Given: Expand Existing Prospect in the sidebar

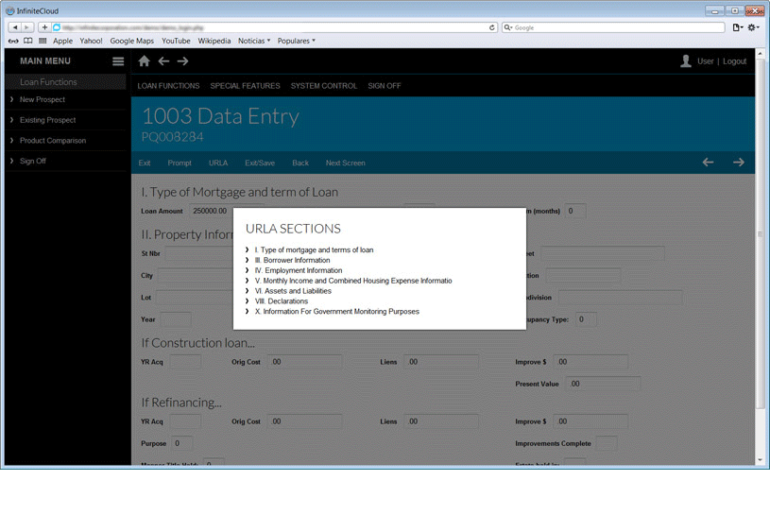Looking at the screenshot, I should (47, 120).
